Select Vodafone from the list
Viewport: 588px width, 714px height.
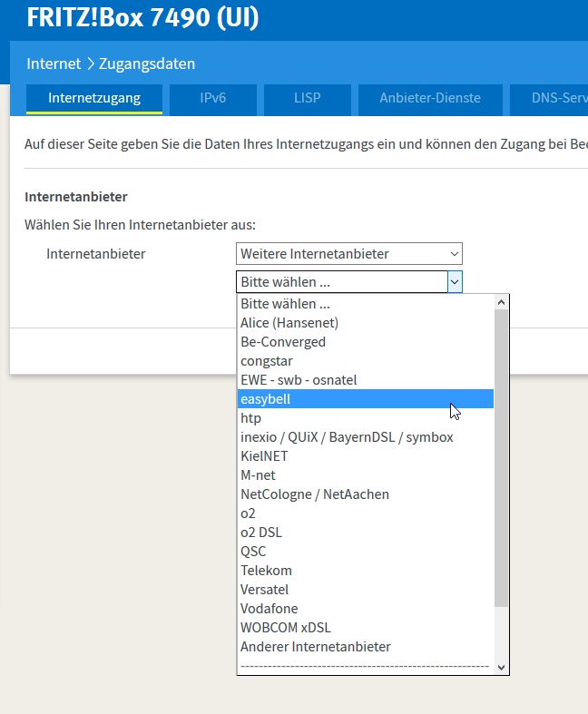coord(366,609)
